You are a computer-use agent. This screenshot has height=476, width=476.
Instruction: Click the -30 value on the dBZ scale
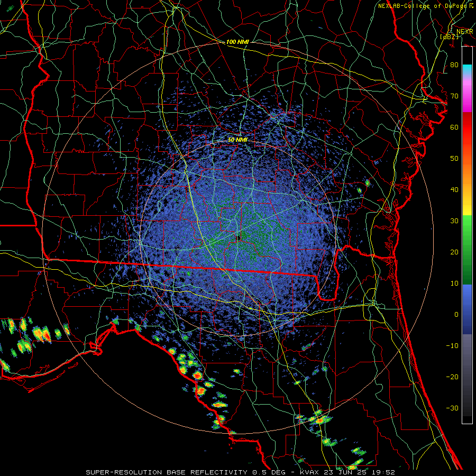tap(452, 408)
